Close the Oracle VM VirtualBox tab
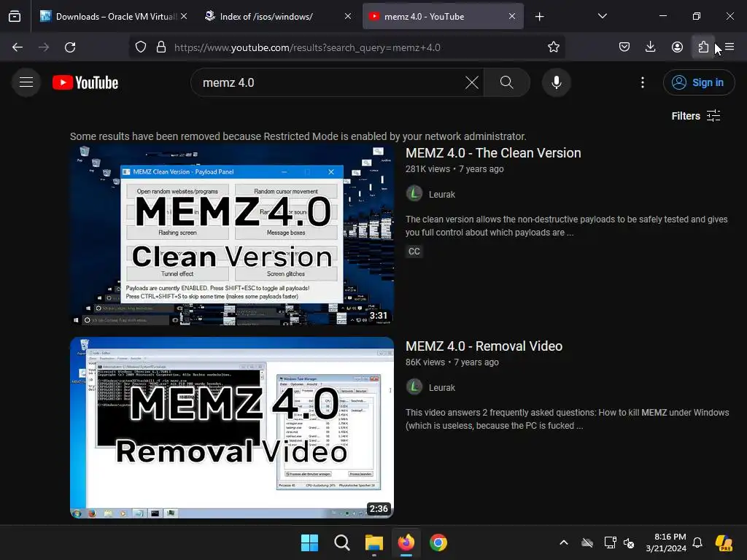Image resolution: width=747 pixels, height=560 pixels. pyautogui.click(x=184, y=16)
